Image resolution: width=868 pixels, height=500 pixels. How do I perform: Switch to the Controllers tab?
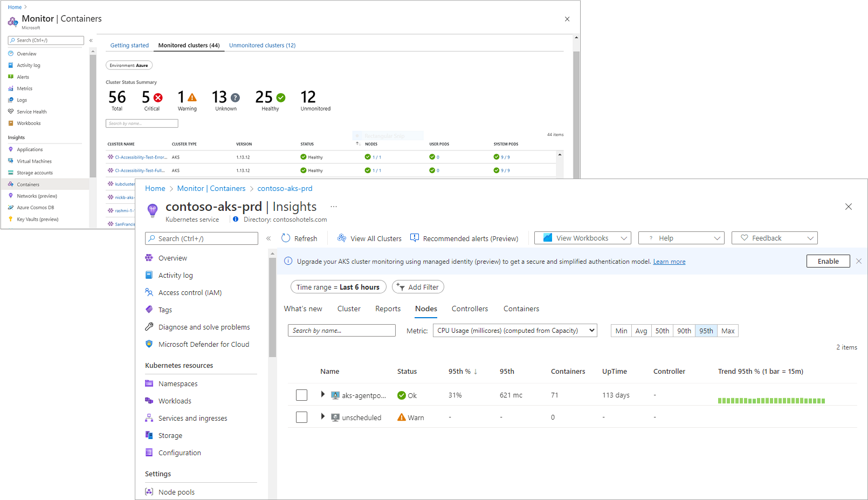coord(470,309)
